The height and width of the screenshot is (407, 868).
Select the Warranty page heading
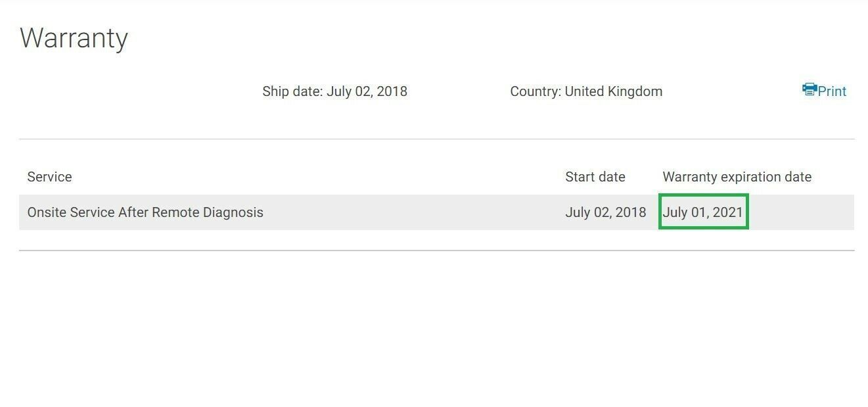point(74,38)
